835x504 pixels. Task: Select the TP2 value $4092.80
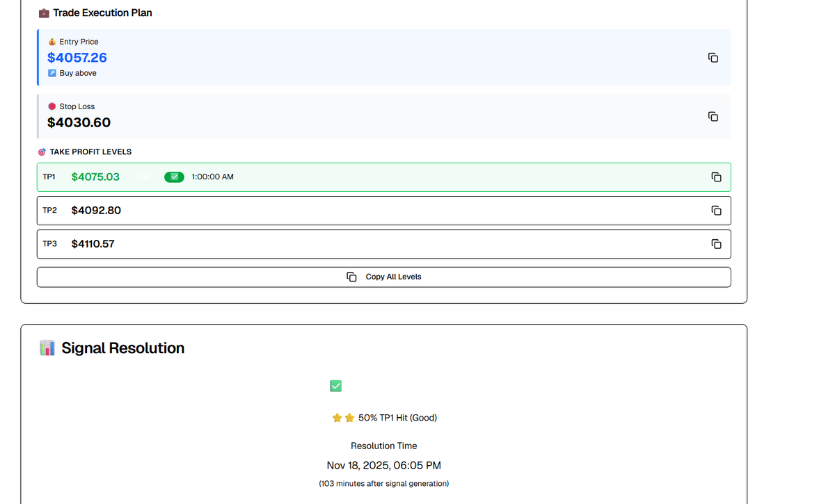[96, 211]
